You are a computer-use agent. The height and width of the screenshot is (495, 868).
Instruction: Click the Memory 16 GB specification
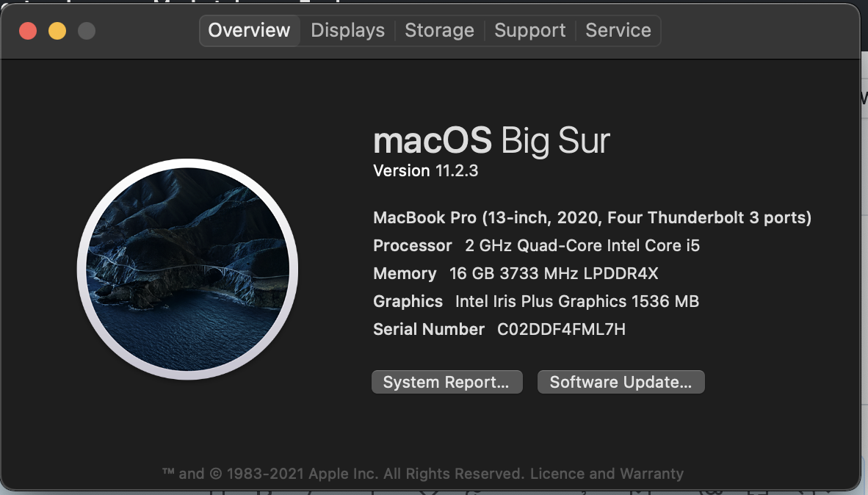(516, 273)
